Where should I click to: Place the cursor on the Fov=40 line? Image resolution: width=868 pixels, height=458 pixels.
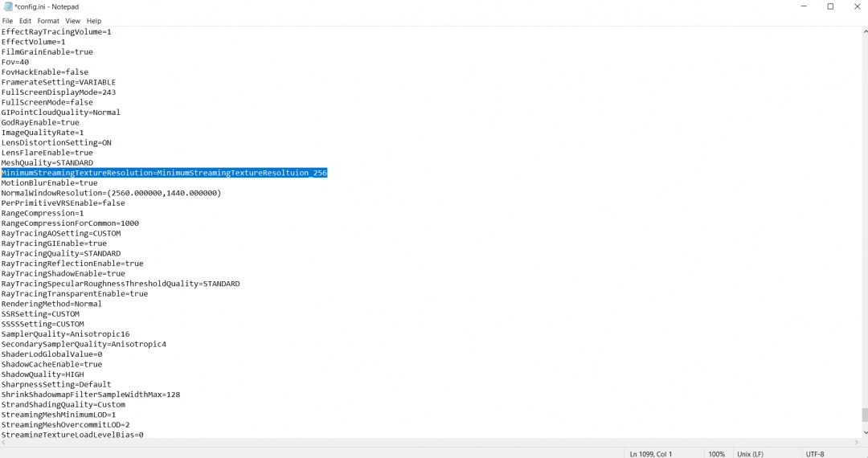15,62
